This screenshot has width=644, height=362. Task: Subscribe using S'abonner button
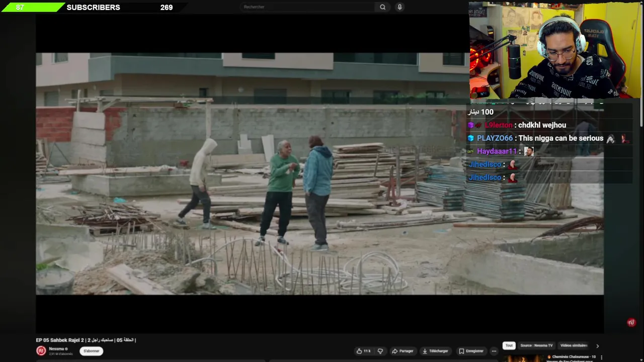pos(91,351)
